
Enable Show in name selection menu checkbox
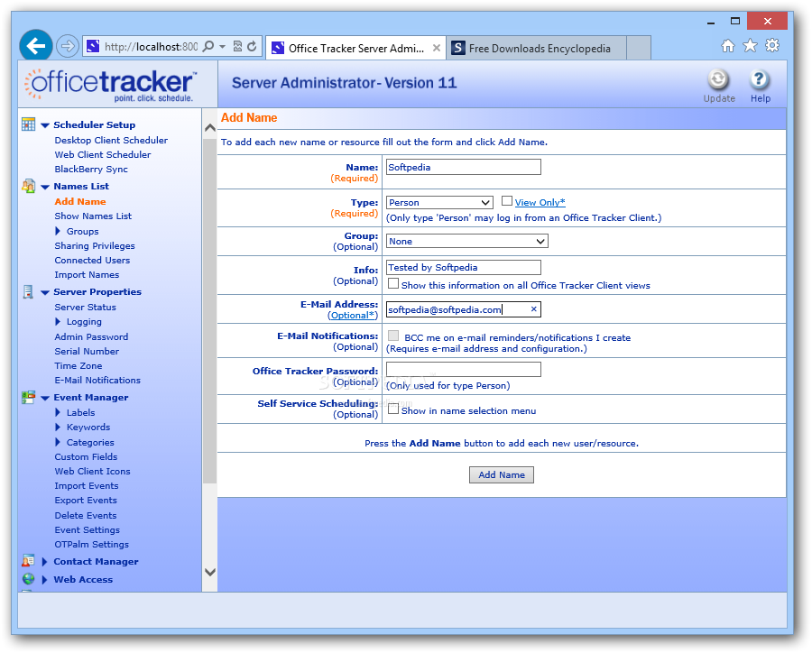[x=393, y=409]
